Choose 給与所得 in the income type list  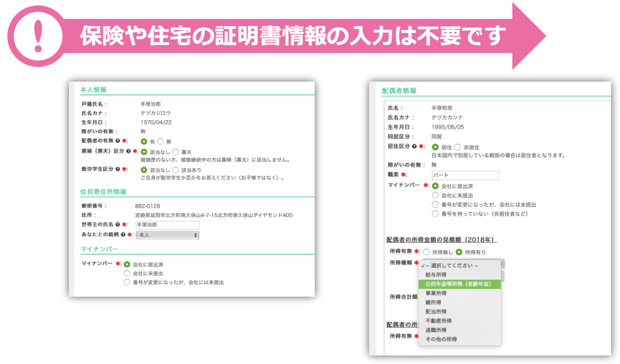(x=436, y=275)
